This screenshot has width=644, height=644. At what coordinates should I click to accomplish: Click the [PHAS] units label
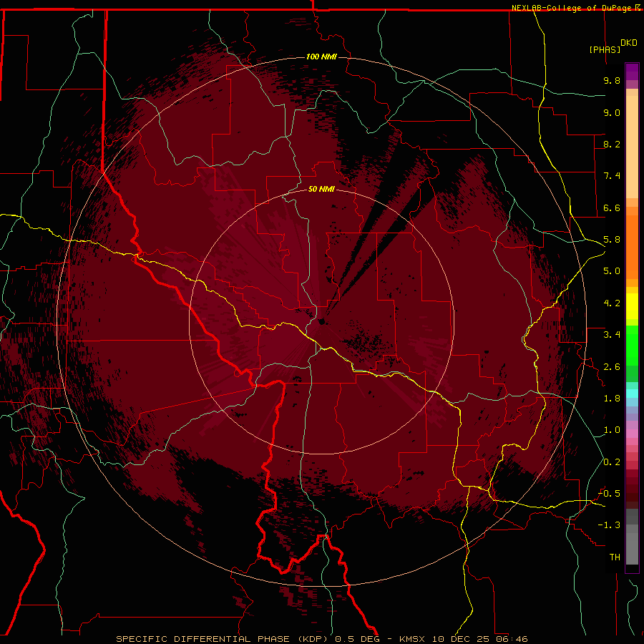click(605, 49)
